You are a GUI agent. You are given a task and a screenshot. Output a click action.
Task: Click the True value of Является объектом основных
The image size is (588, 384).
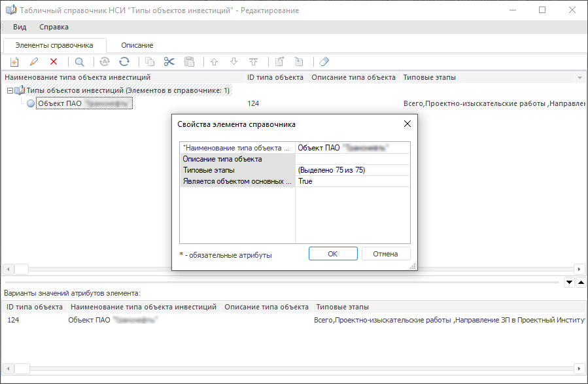point(353,181)
